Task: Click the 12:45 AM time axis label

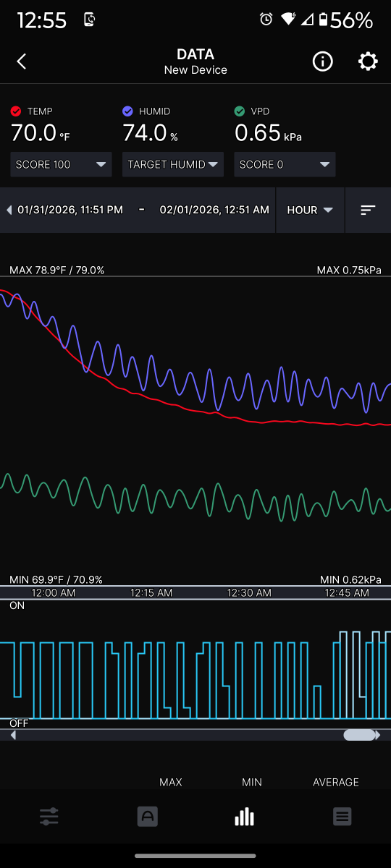Action: coord(347,592)
